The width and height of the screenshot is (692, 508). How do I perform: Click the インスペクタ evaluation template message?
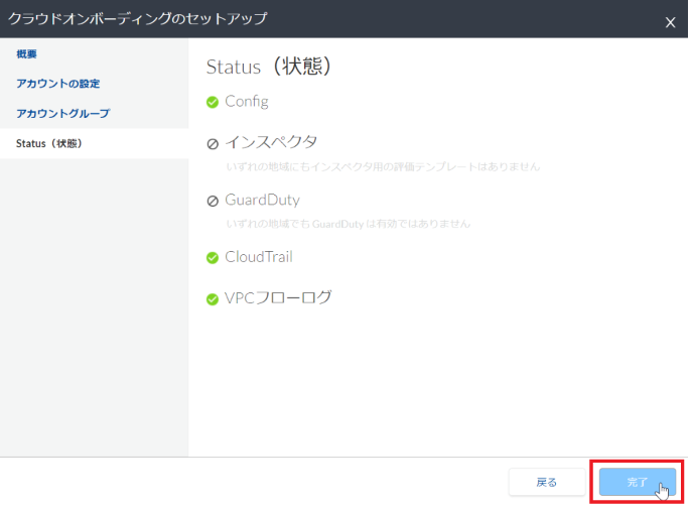point(383,167)
